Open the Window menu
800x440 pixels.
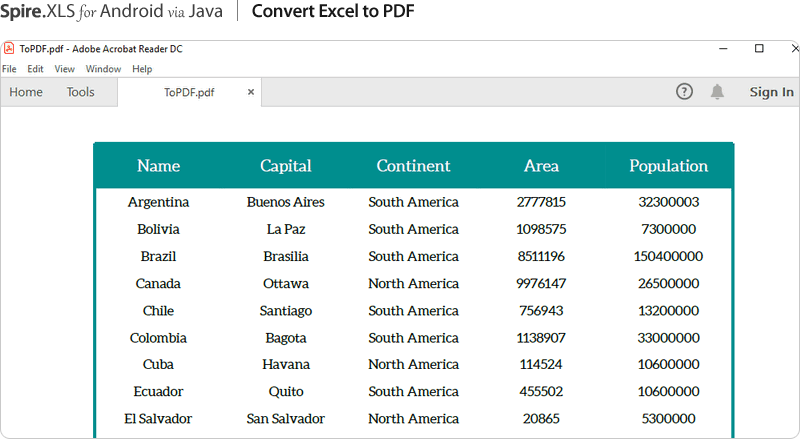[103, 69]
